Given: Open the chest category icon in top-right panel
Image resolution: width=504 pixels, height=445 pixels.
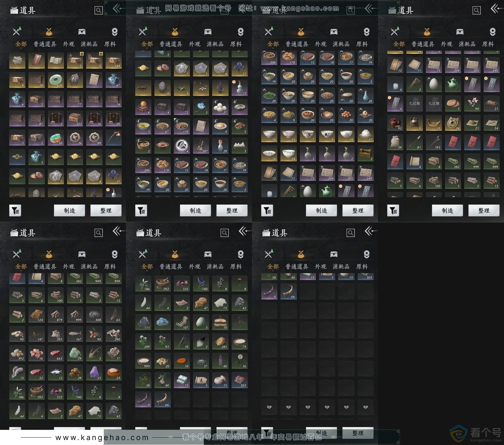Looking at the screenshot, I should point(460,32).
